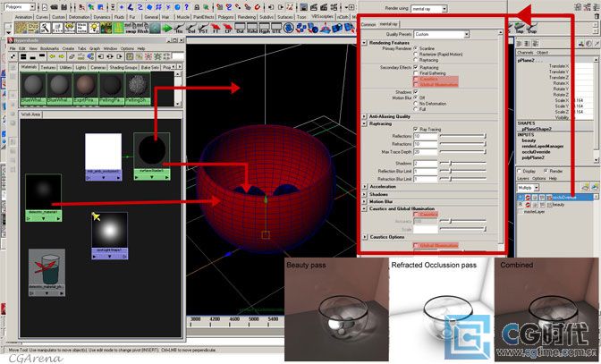Open the Graph menu in Hypershade
601x364 pixels.
[x=95, y=48]
